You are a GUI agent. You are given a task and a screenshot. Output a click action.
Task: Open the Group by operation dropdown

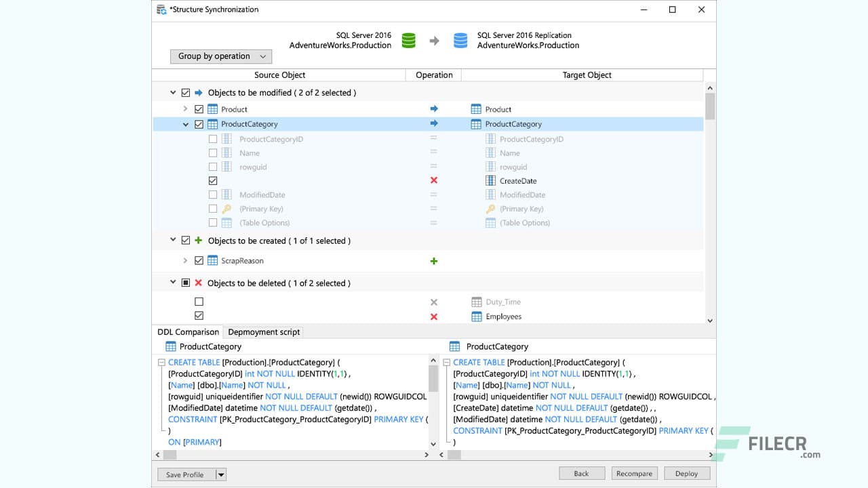220,56
